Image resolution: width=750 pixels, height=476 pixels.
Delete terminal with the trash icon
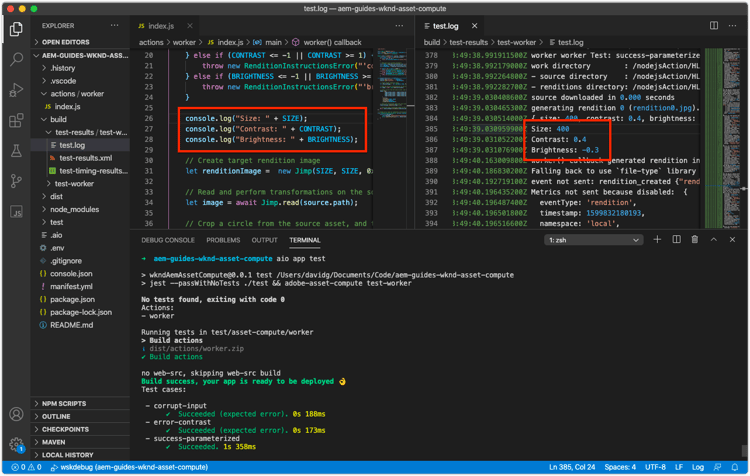click(x=695, y=240)
